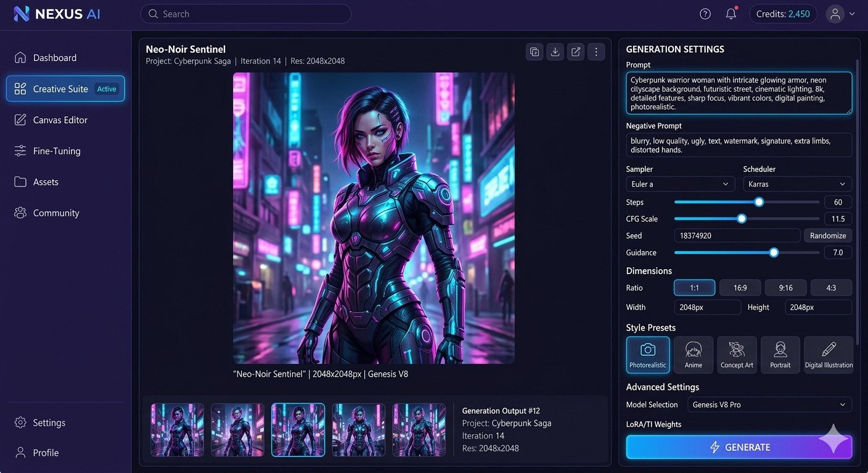Screen dimensions: 868x473
Task: Go to Fine-Tuning
Action: 65,151
